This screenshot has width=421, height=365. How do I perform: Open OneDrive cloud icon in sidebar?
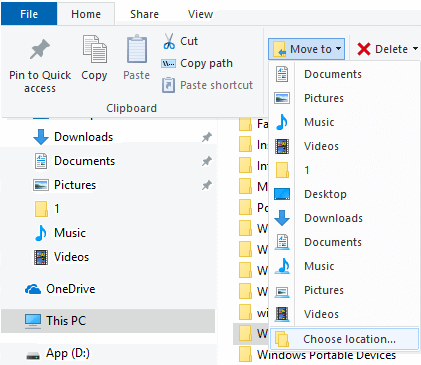[33, 289]
